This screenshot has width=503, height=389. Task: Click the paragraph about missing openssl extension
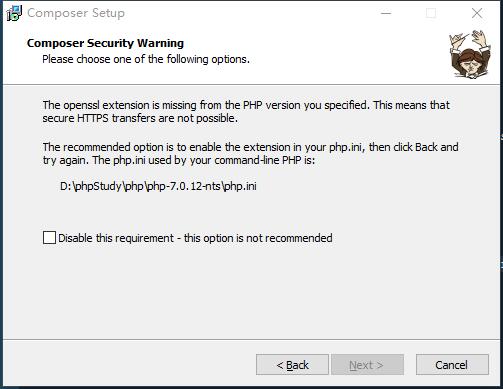246,111
